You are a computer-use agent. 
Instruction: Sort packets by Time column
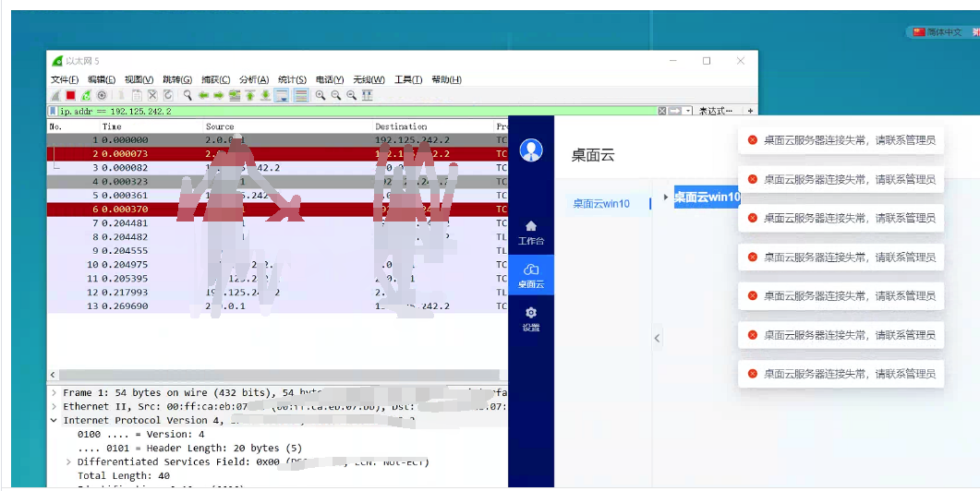tap(151, 126)
